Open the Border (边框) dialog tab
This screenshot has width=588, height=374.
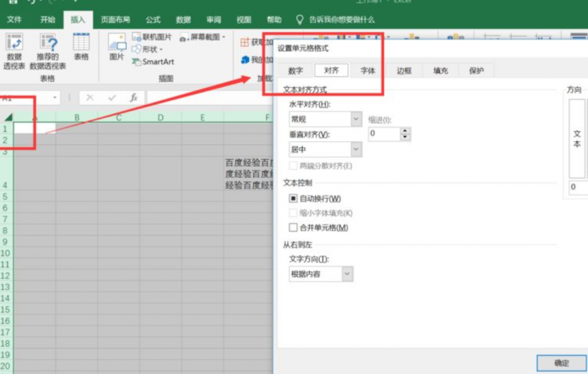click(404, 71)
